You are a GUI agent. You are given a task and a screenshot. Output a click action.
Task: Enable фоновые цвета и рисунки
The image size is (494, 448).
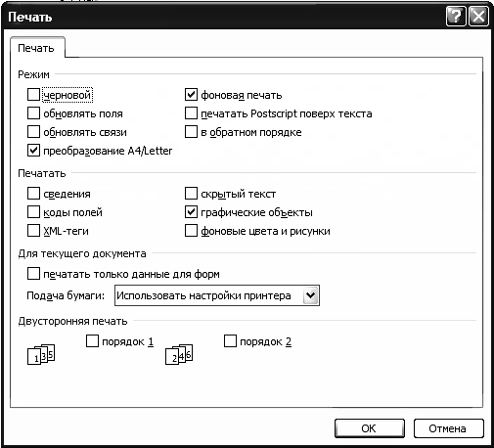(191, 231)
